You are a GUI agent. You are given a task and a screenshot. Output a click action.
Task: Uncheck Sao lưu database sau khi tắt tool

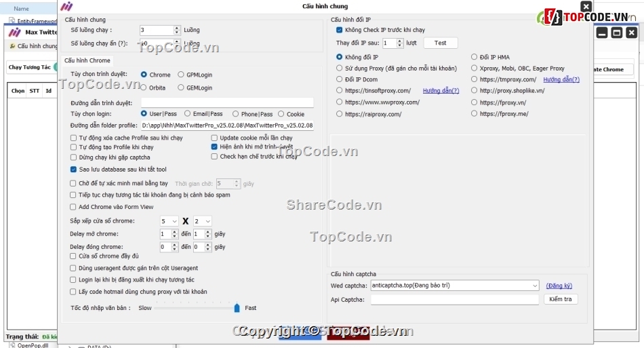[x=73, y=169]
